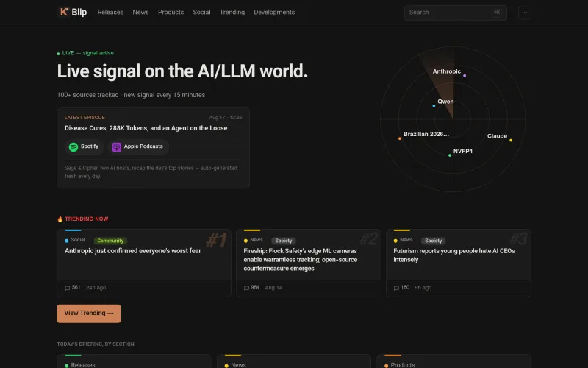Click the 'LATEST EPISODE' label
This screenshot has width=588, height=368.
(x=85, y=118)
